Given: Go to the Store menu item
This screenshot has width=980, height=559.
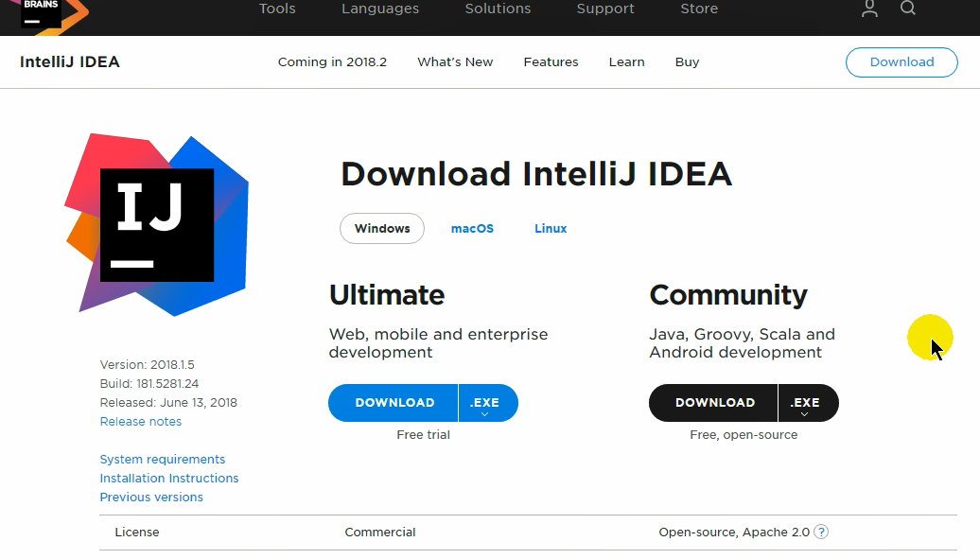Looking at the screenshot, I should click(699, 9).
